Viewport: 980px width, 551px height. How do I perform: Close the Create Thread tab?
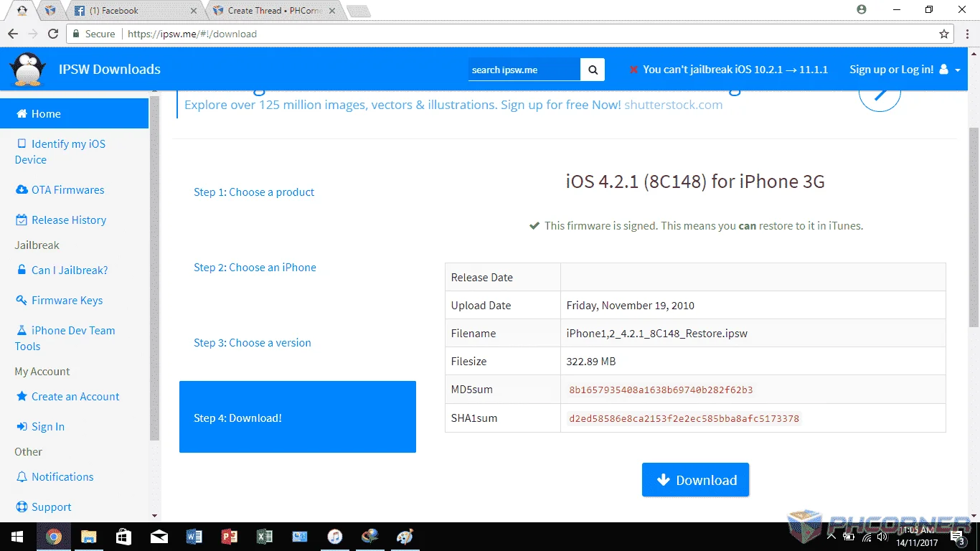pos(331,11)
